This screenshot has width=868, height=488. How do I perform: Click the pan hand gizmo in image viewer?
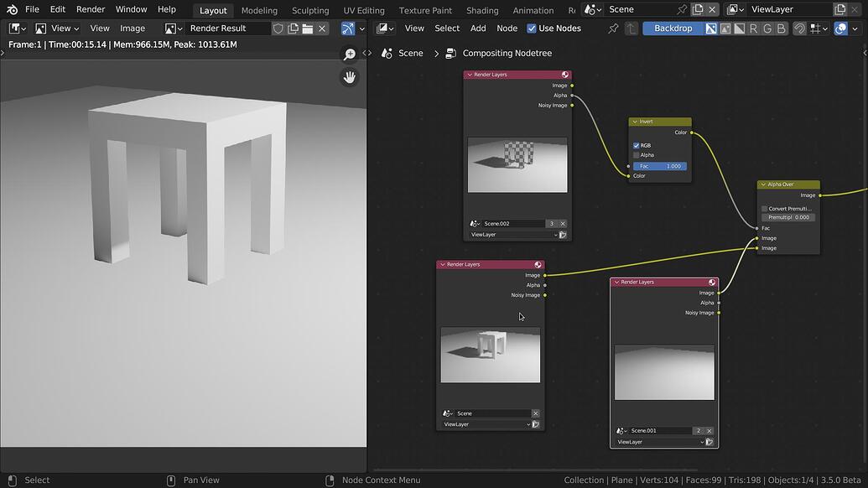(350, 77)
